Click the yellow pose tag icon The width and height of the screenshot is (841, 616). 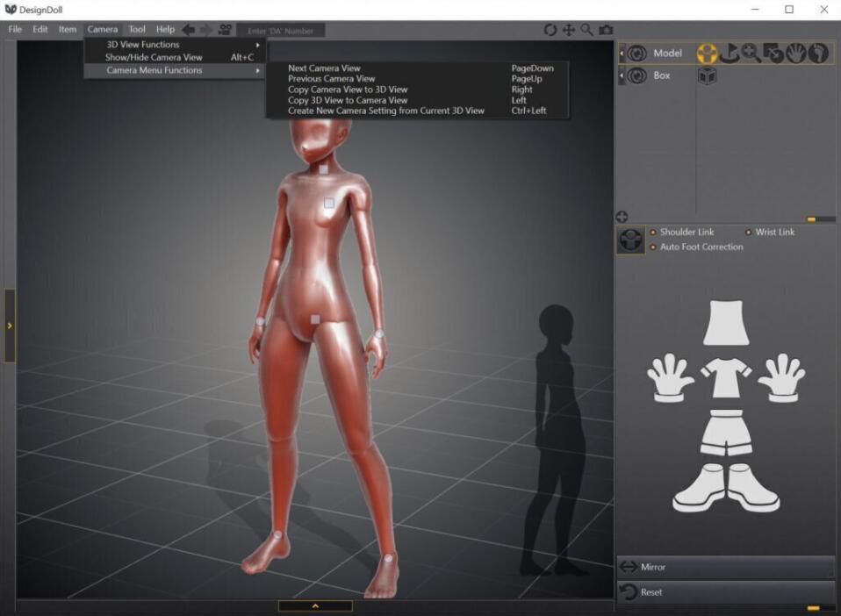pyautogui.click(x=708, y=54)
